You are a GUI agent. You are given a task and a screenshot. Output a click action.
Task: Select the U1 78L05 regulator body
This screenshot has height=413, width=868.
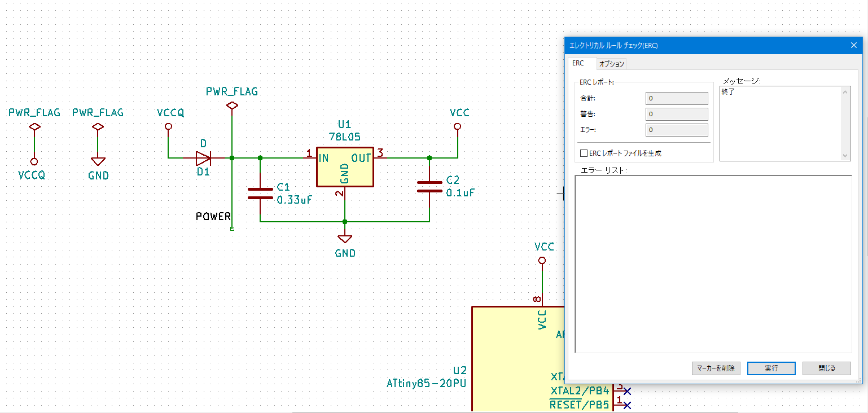tap(345, 166)
